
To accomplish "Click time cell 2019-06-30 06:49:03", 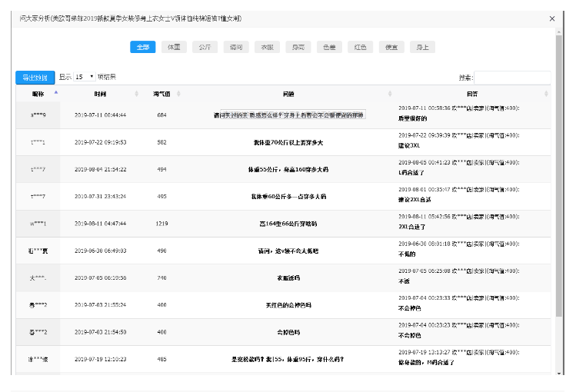I will (x=100, y=251).
